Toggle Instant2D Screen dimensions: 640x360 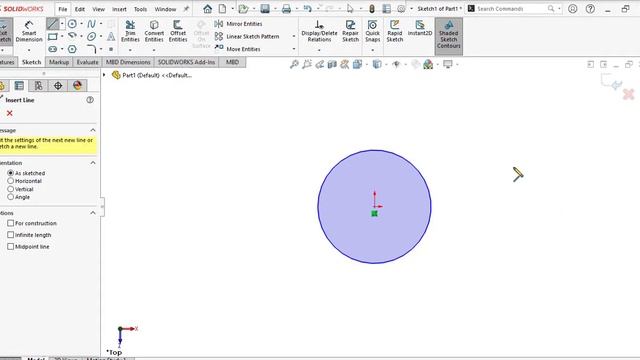coord(420,29)
